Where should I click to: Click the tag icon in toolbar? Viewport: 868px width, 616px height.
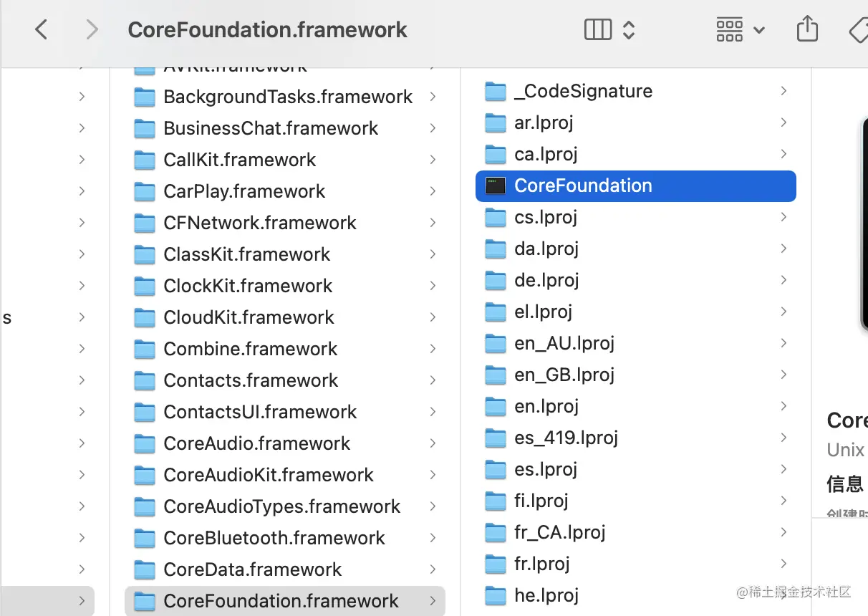pyautogui.click(x=858, y=29)
